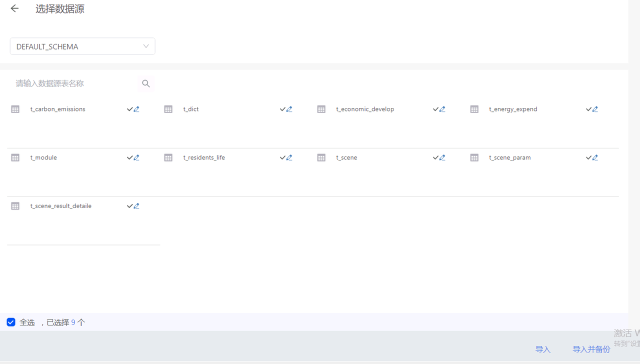The image size is (640, 364).
Task: Click the edit pencil for t_carbon_emissions
Action: pyautogui.click(x=136, y=109)
